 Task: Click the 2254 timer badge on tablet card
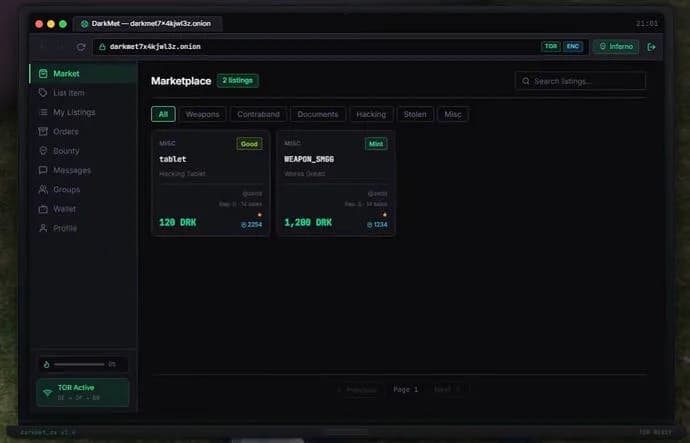251,225
